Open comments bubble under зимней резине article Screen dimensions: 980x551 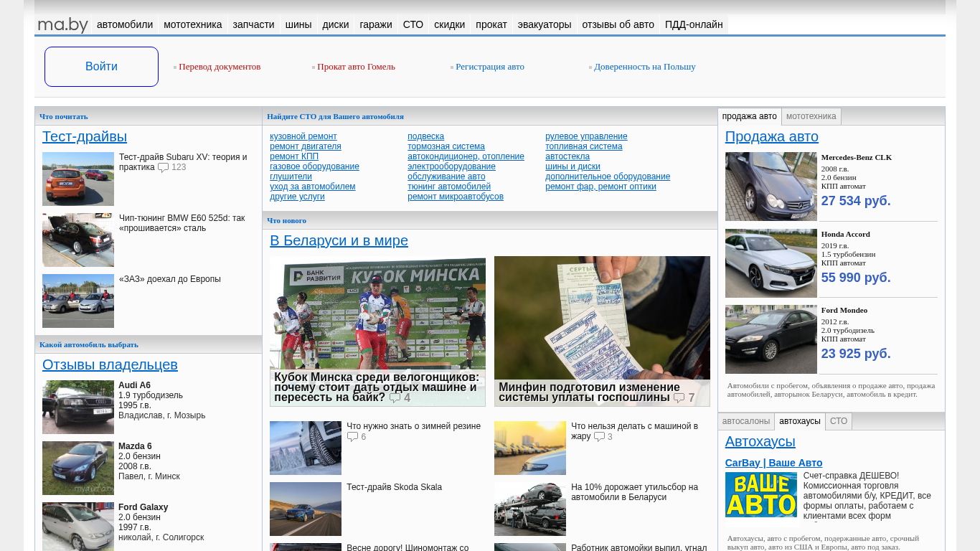pos(352,437)
